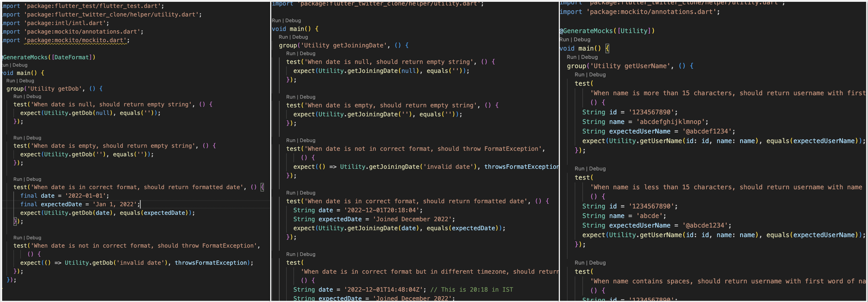Run main in the getUserName file
This screenshot has width=868, height=302.
coord(565,39)
